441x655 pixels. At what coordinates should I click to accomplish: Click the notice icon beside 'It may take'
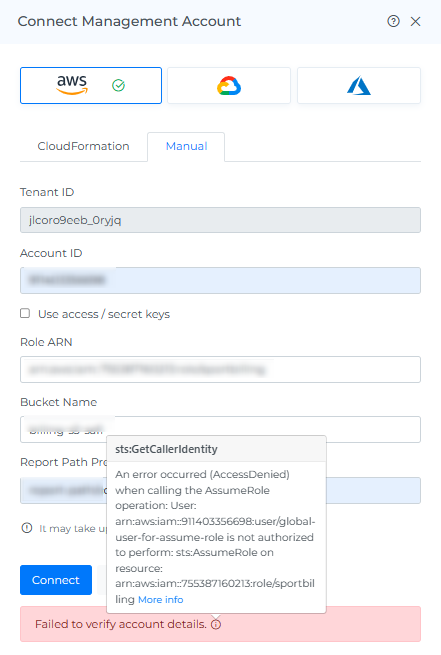27,528
